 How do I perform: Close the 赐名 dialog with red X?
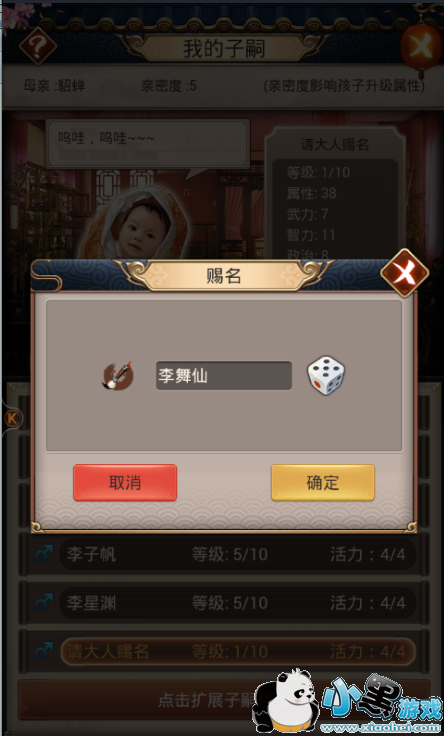click(x=405, y=273)
